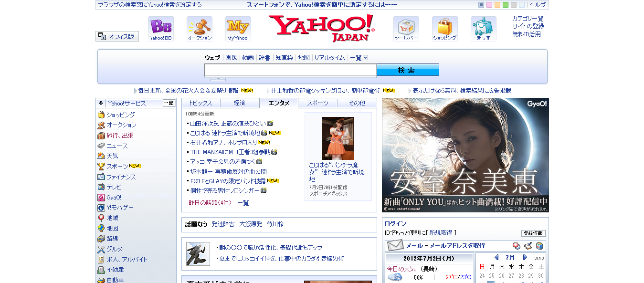Select the リアルタイム search type
Screen dimensions: 644x283
329,58
